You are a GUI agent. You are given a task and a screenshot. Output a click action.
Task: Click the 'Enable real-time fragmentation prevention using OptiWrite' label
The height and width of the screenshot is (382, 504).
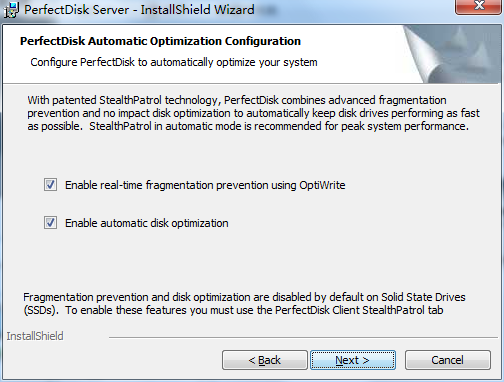point(205,185)
